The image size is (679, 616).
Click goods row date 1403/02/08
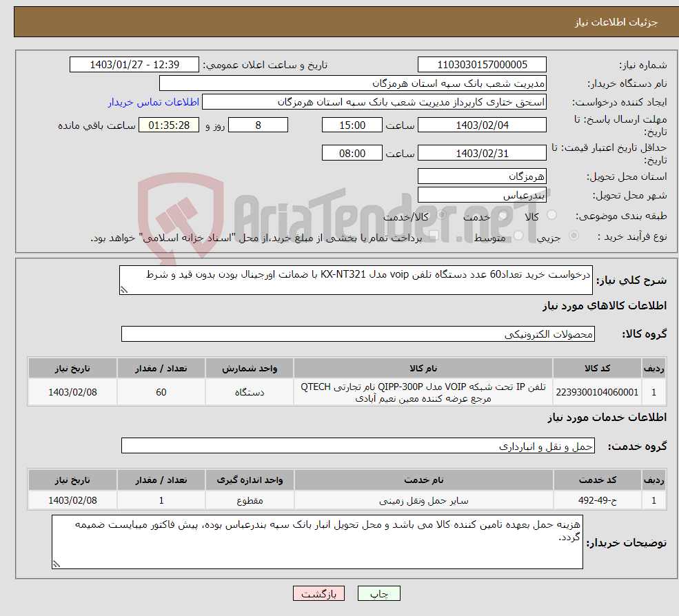coord(73,392)
